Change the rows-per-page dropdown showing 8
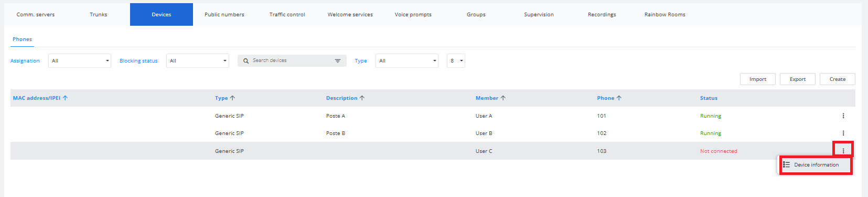 [x=456, y=61]
